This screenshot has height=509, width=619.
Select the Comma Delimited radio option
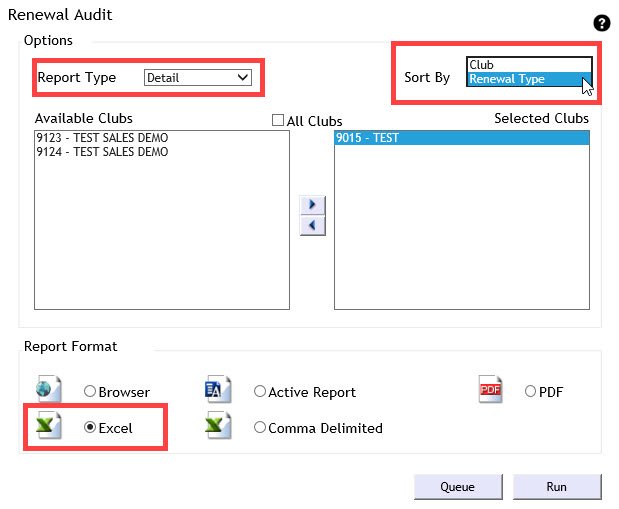[260, 428]
